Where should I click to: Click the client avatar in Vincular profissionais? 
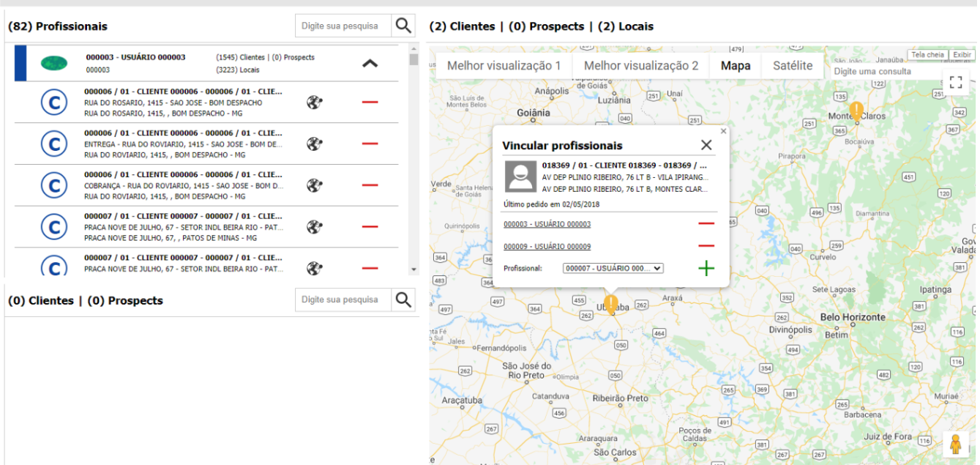click(x=521, y=177)
